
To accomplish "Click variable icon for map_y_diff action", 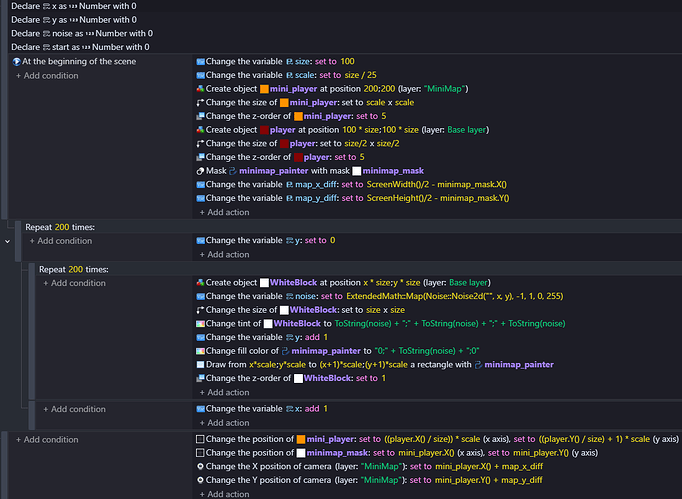I will tap(201, 198).
